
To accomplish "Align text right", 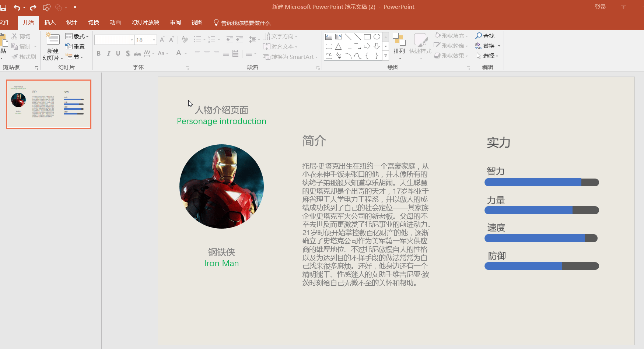I will click(x=217, y=54).
